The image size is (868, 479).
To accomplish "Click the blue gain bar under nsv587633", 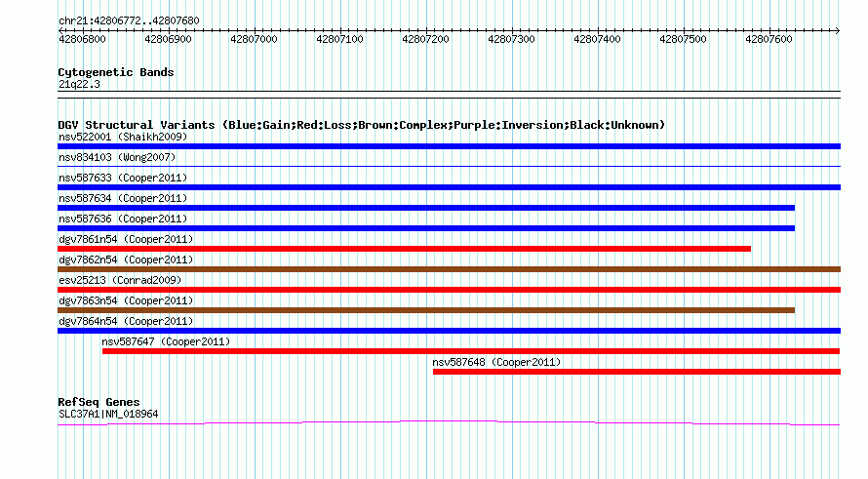I will click(x=449, y=187).
